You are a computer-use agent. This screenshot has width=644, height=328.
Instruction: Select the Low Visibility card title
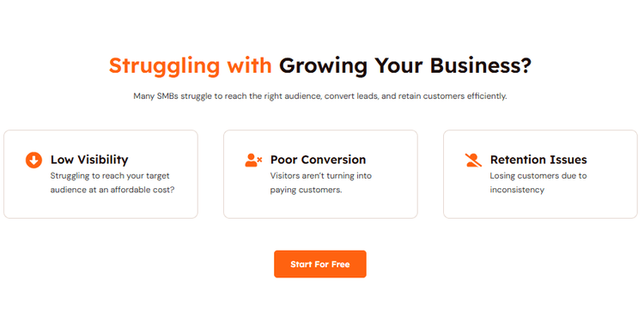point(89,160)
